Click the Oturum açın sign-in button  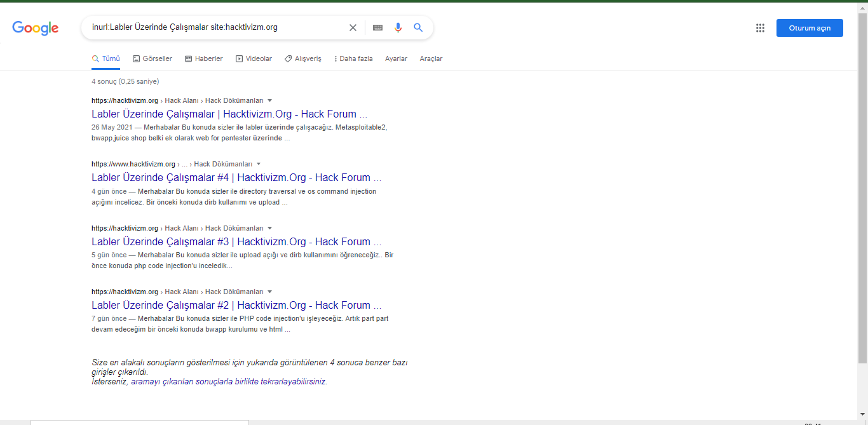click(x=810, y=28)
